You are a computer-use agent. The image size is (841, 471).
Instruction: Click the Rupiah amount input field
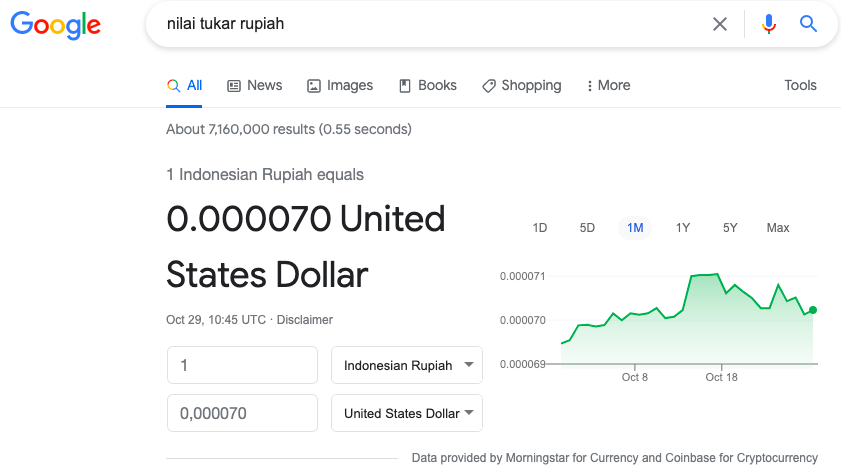pos(243,366)
